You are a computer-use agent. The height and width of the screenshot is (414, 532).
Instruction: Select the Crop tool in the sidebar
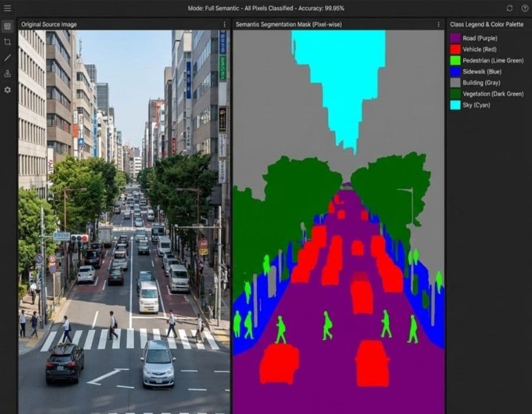point(8,42)
